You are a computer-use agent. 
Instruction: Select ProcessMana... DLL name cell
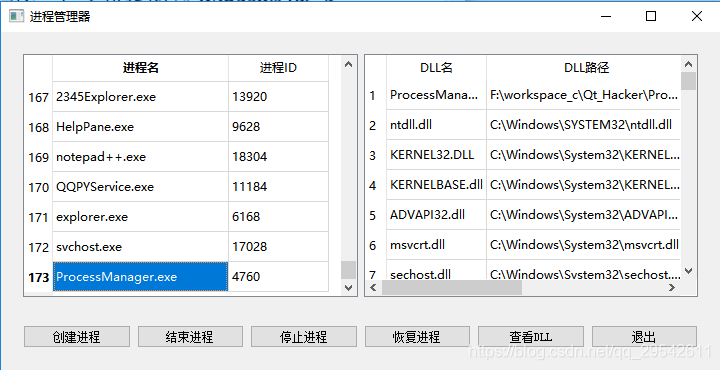click(x=436, y=95)
